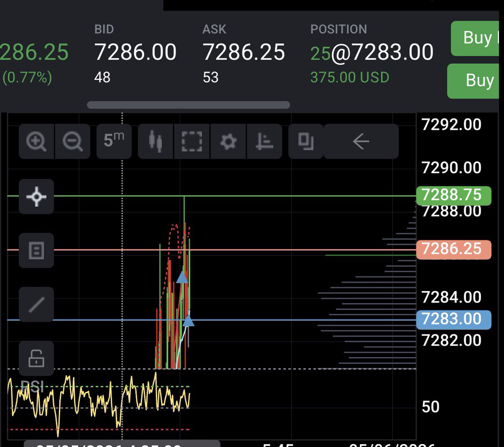The height and width of the screenshot is (447, 504).
Task: Open the 5m timeframe selector
Action: pyautogui.click(x=114, y=142)
